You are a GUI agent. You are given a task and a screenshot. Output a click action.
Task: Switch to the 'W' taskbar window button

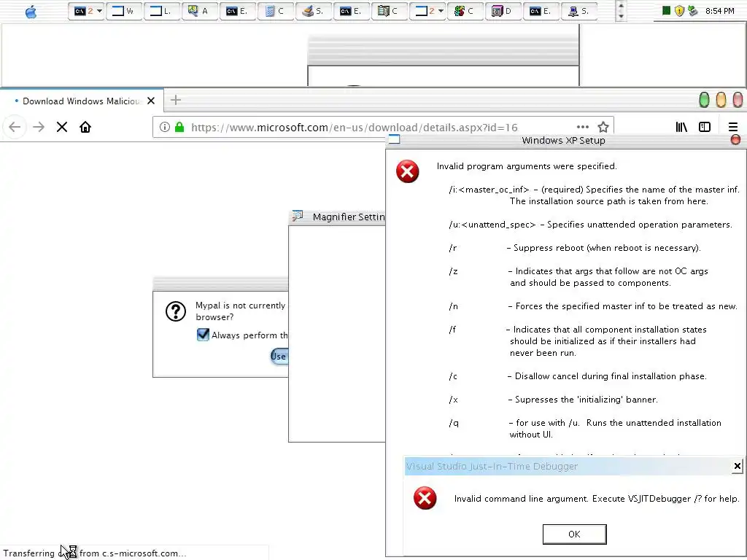[x=124, y=11]
